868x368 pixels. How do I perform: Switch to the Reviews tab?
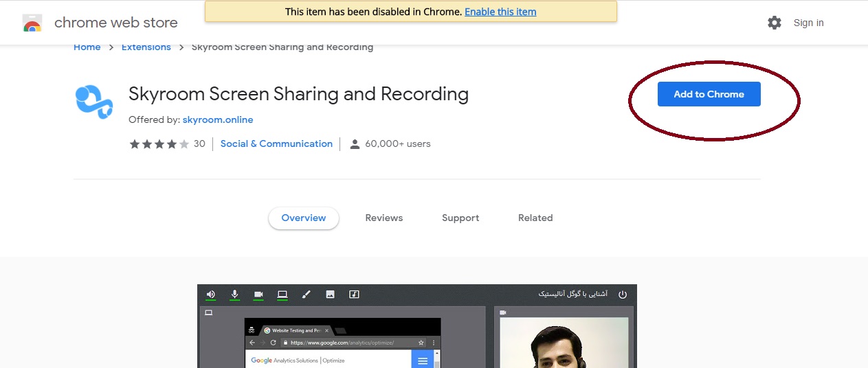pyautogui.click(x=384, y=218)
